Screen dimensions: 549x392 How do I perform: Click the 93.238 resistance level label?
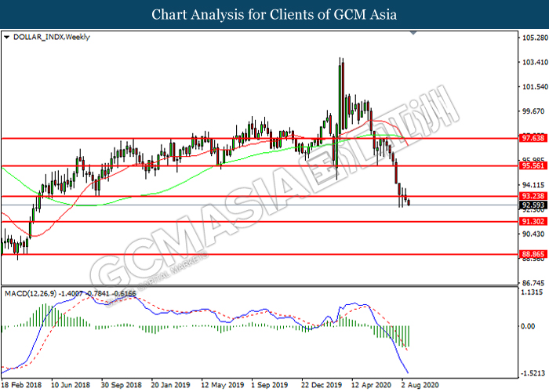[x=533, y=196]
